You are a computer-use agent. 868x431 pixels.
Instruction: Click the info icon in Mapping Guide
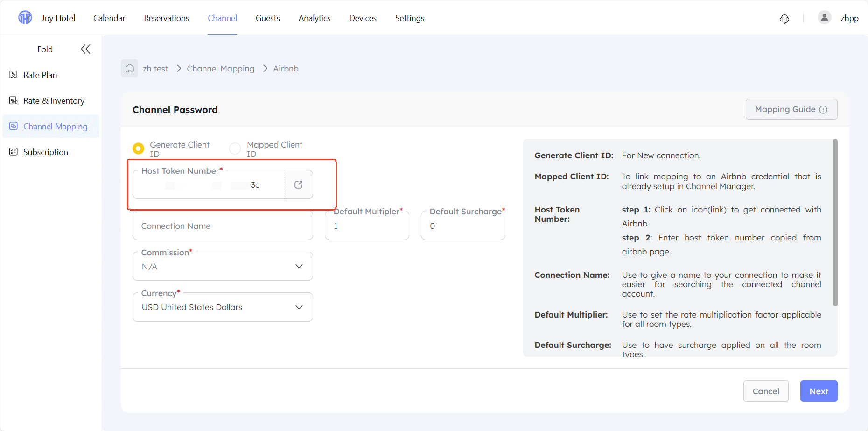[x=823, y=109]
